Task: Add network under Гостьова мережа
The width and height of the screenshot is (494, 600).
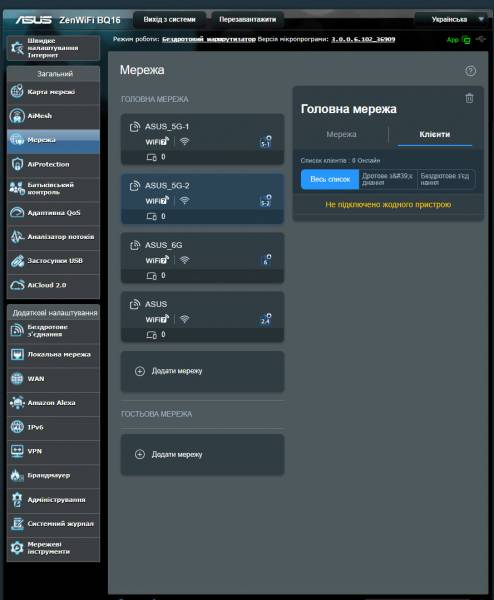Action: point(202,455)
